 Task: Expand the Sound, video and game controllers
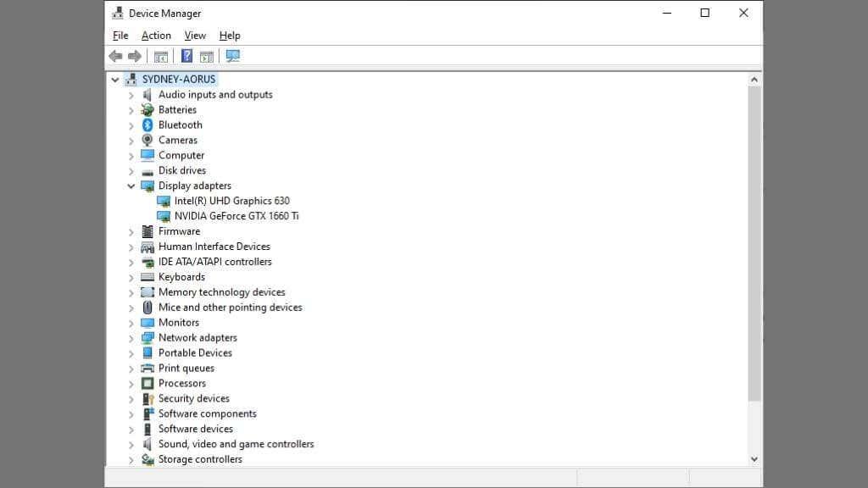click(x=131, y=444)
